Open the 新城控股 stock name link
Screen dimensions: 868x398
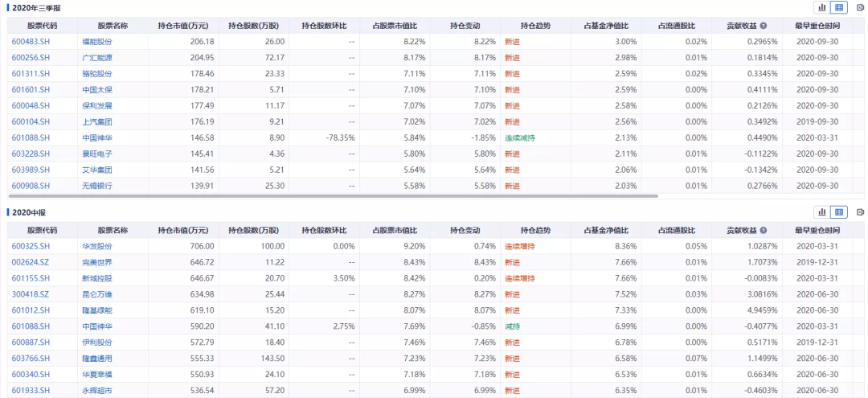click(x=97, y=278)
